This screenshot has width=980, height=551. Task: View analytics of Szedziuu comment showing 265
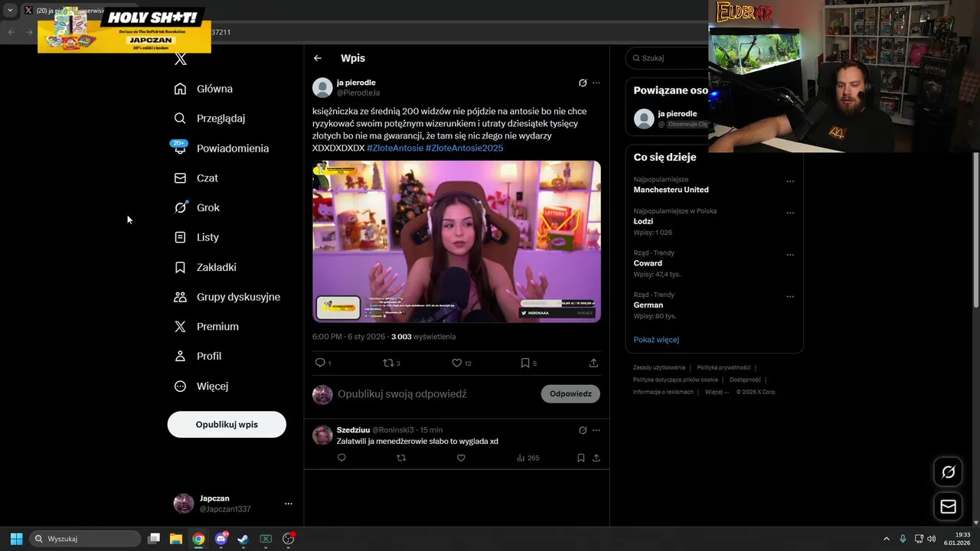(528, 458)
